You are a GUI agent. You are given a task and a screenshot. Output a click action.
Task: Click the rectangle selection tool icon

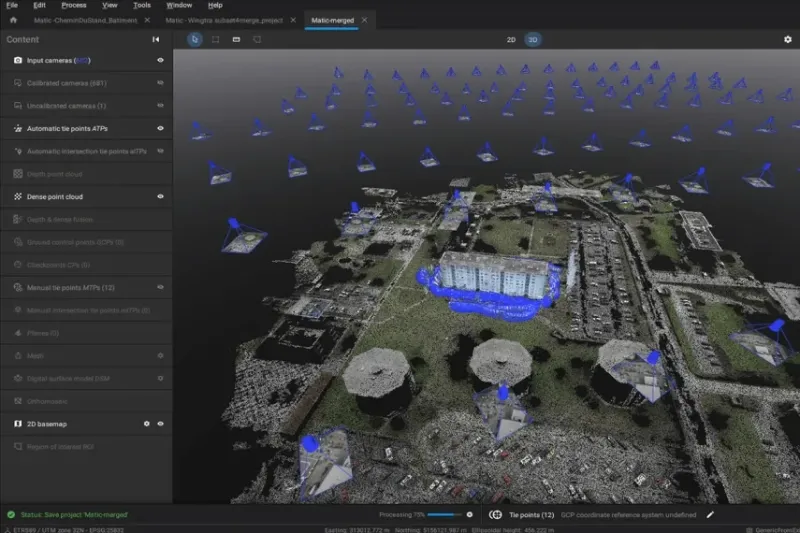tap(215, 40)
